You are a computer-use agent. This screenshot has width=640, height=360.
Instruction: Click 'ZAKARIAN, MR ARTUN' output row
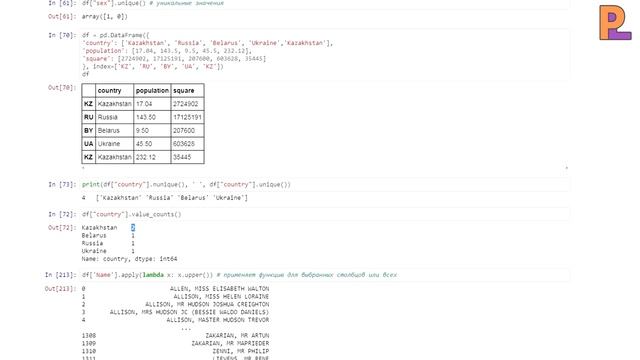click(x=176, y=336)
